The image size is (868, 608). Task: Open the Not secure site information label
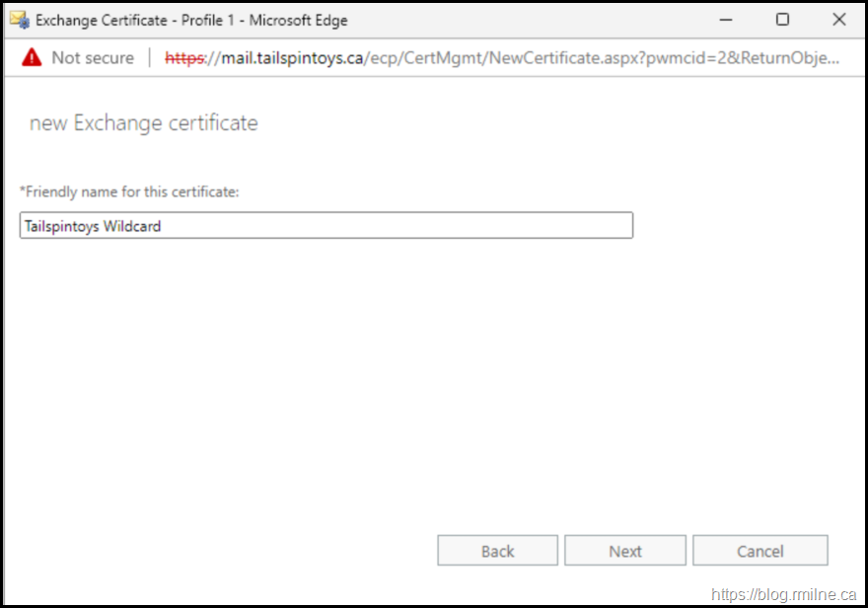[x=92, y=58]
